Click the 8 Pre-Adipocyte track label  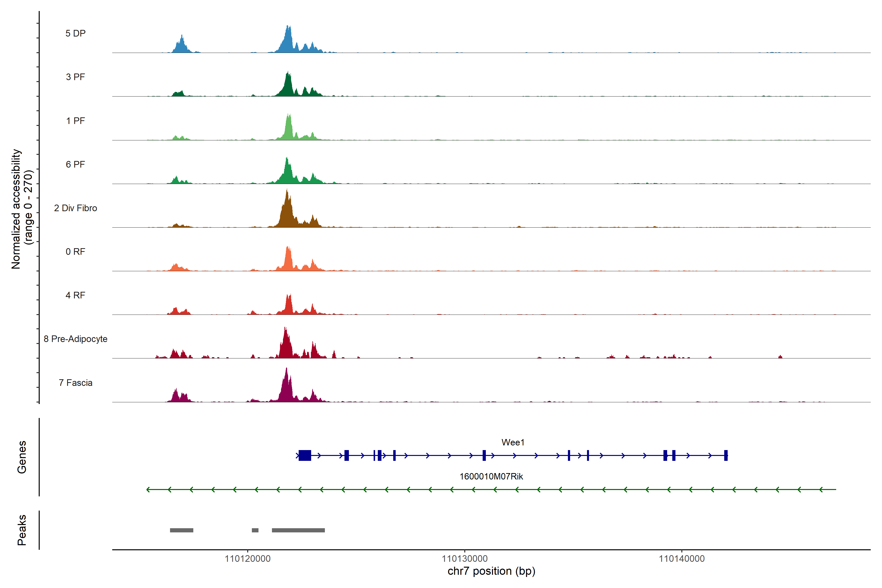pyautogui.click(x=75, y=339)
